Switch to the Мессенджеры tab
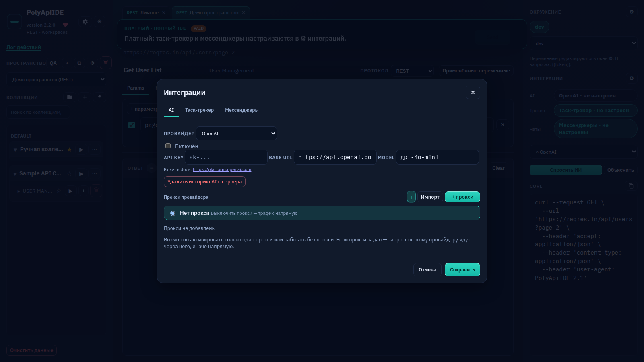Viewport: 644px width, 362px height. click(x=242, y=110)
